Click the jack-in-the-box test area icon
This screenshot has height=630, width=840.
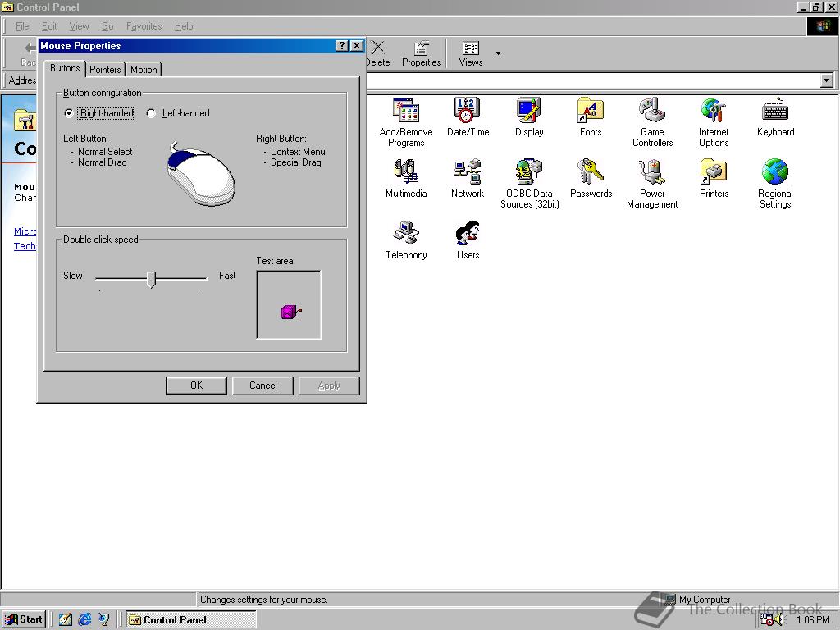[x=291, y=312]
